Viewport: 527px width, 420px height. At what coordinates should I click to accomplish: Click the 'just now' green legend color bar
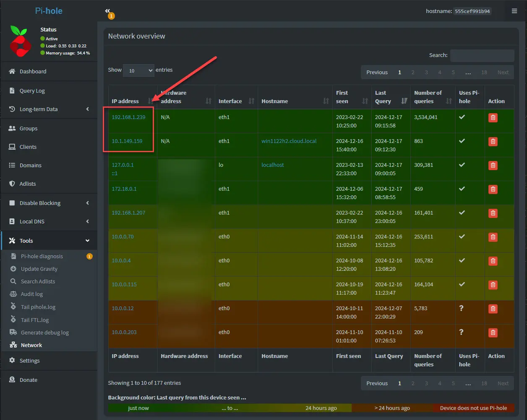138,408
